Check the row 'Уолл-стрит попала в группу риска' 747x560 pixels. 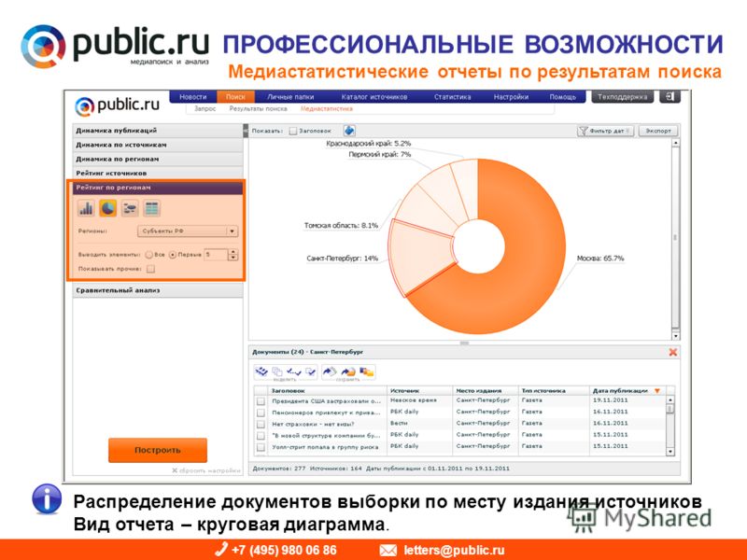coord(261,447)
